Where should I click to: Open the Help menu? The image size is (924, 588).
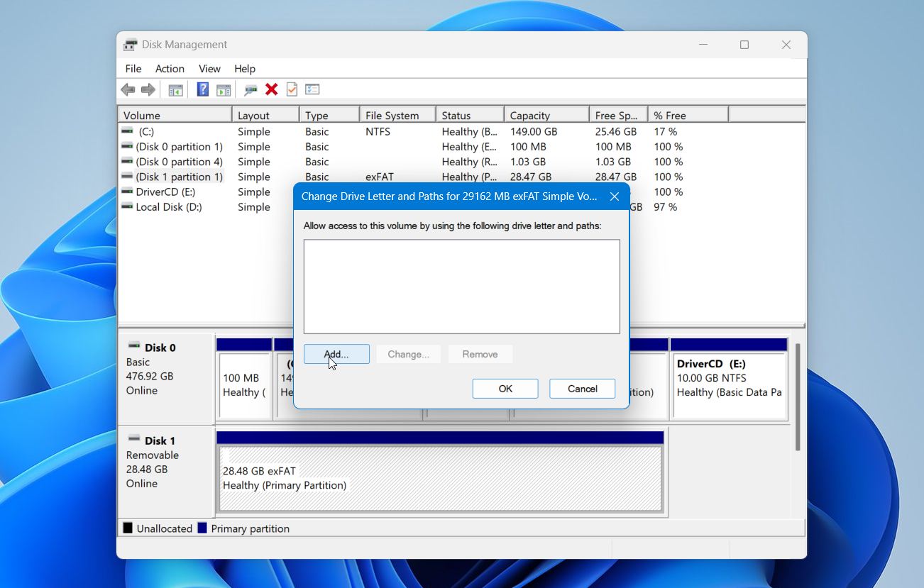click(245, 69)
